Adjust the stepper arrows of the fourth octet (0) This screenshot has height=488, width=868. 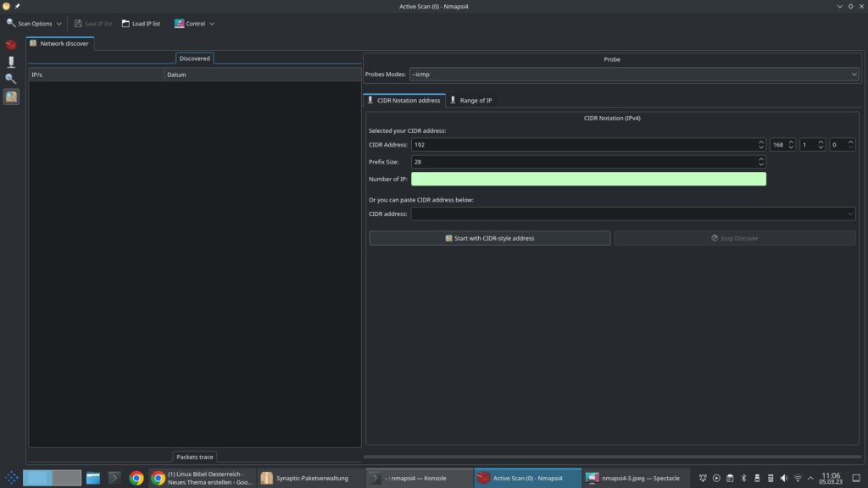pyautogui.click(x=851, y=144)
